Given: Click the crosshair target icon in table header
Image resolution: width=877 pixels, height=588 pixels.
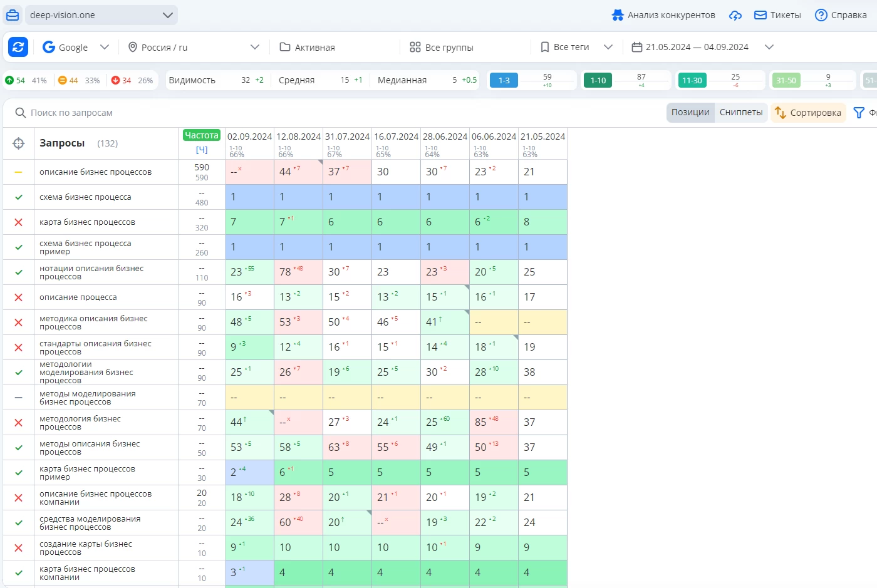Looking at the screenshot, I should 19,143.
